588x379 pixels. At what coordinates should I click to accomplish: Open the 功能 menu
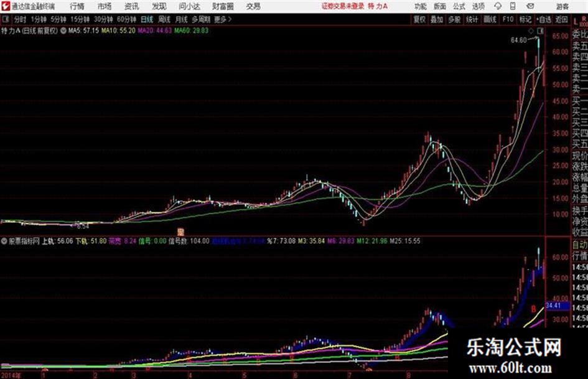(x=421, y=6)
